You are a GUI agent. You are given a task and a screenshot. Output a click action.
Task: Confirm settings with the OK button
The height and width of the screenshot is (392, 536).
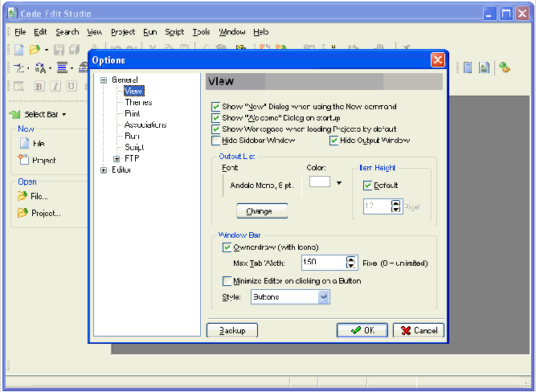(362, 330)
